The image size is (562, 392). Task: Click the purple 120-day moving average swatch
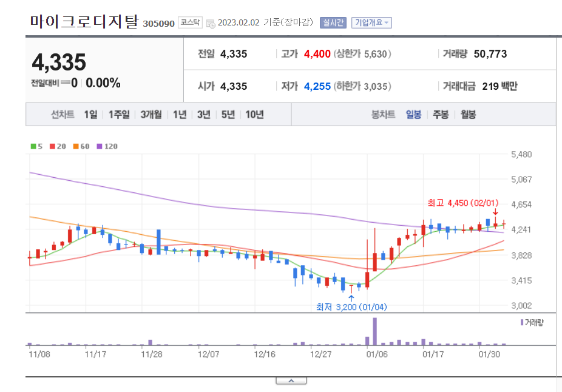(100, 146)
